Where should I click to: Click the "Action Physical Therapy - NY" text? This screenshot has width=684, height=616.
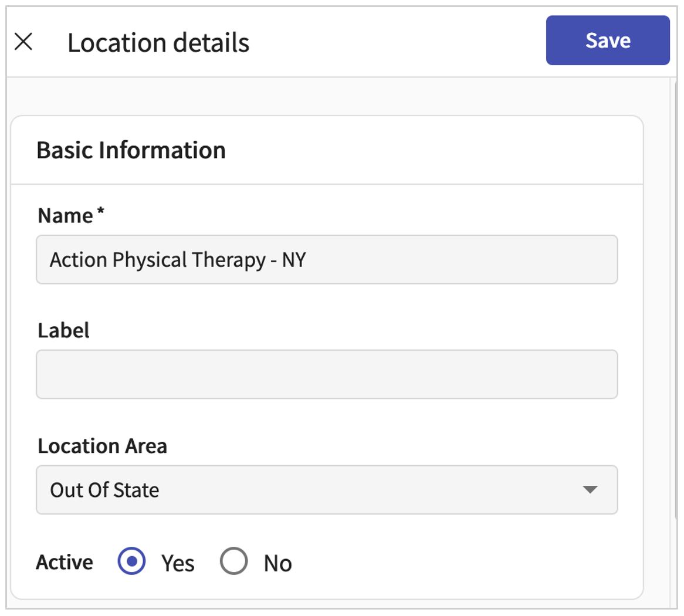[178, 260]
